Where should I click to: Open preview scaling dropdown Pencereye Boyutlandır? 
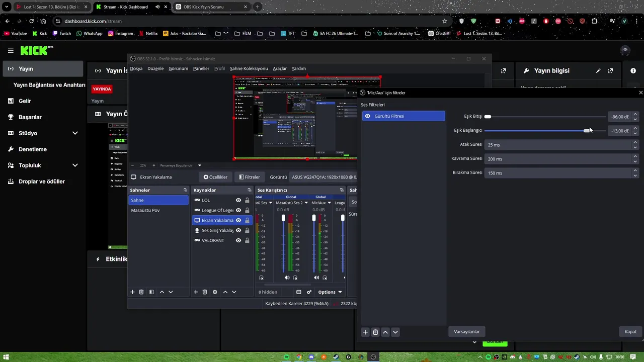pos(181,165)
